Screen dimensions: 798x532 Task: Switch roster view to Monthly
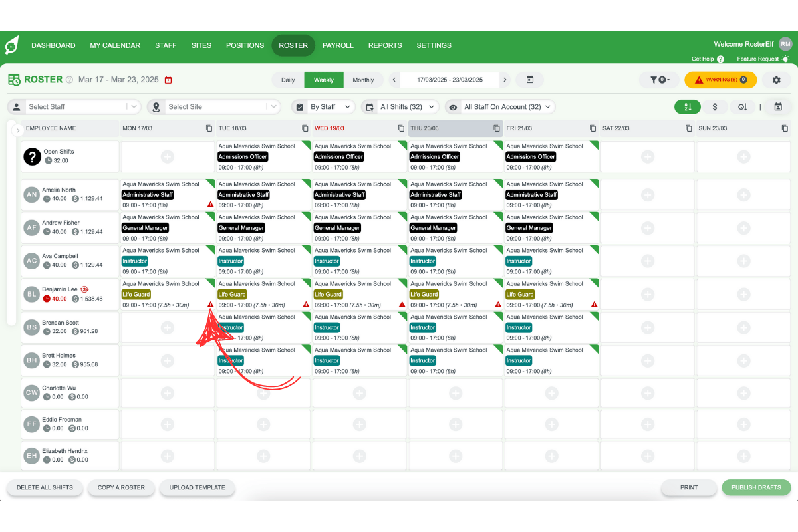[363, 80]
